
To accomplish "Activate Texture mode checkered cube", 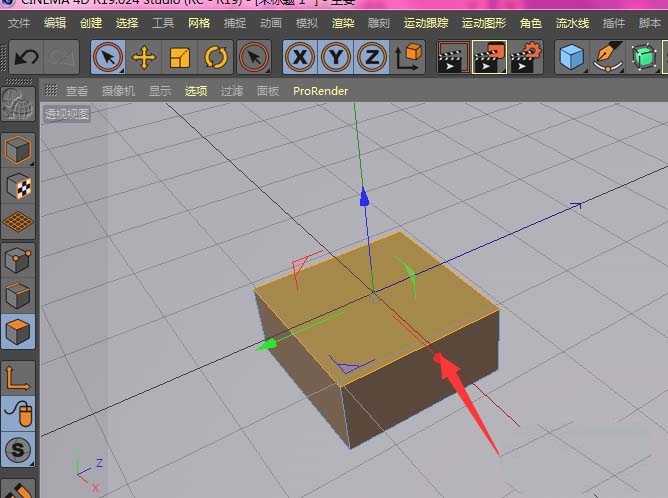I will (18, 186).
